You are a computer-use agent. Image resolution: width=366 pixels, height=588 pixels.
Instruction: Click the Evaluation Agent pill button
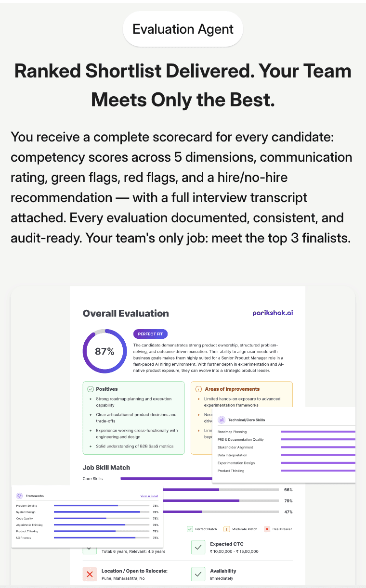click(183, 29)
